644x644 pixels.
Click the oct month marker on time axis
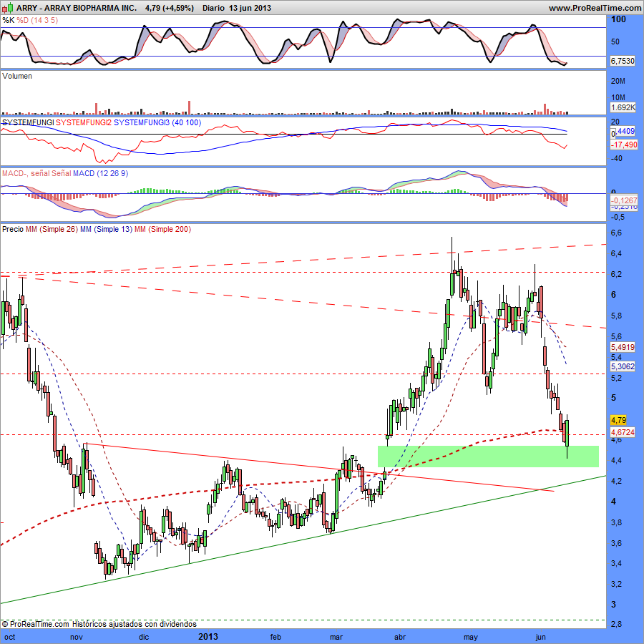10,637
